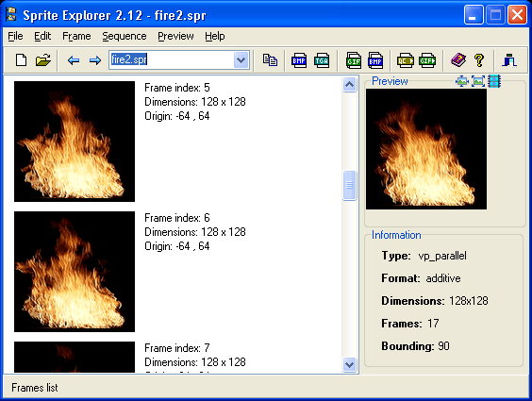Save frame as TGA icon
Viewport: 532px width, 401px height.
click(322, 60)
